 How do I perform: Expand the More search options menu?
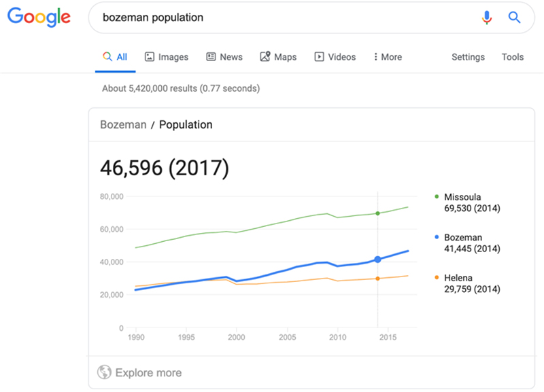tap(388, 57)
